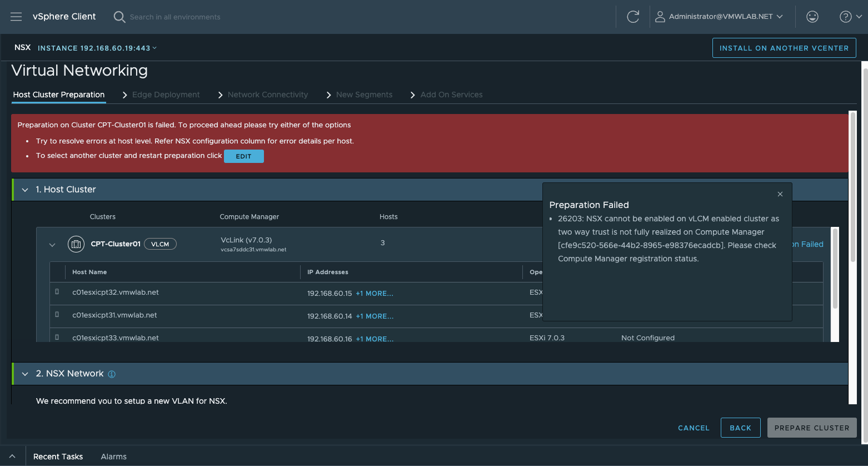Click the VcLink (v7.0.3) compute manager
The width and height of the screenshot is (868, 466).
point(246,240)
